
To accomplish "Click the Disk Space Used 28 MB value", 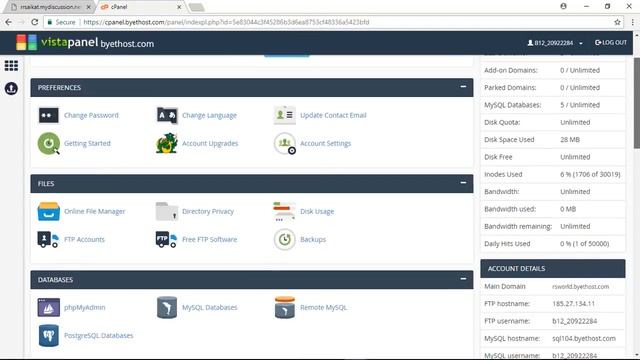I will [570, 140].
